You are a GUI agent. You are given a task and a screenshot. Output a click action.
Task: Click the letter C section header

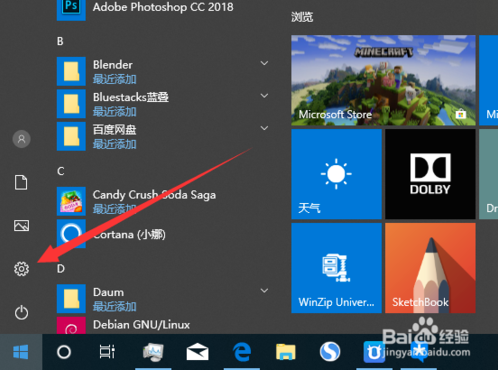click(61, 171)
